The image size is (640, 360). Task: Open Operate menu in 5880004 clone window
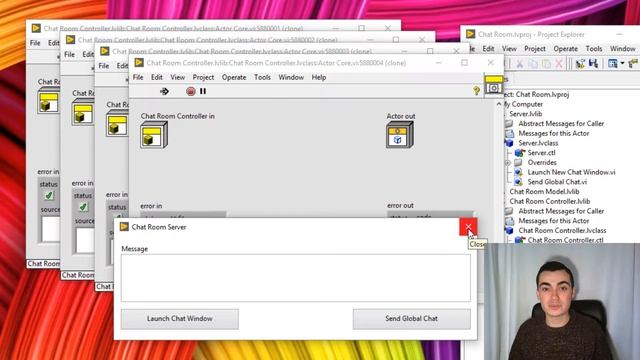click(x=234, y=77)
